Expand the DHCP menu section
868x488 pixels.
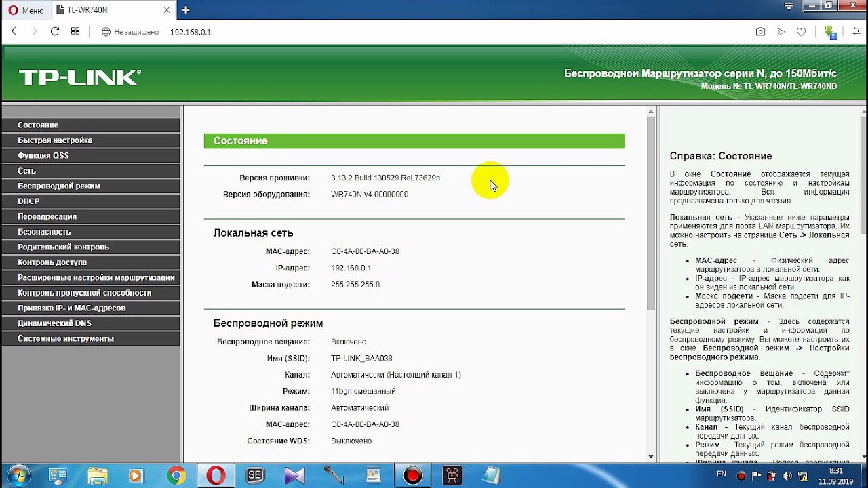pos(91,201)
